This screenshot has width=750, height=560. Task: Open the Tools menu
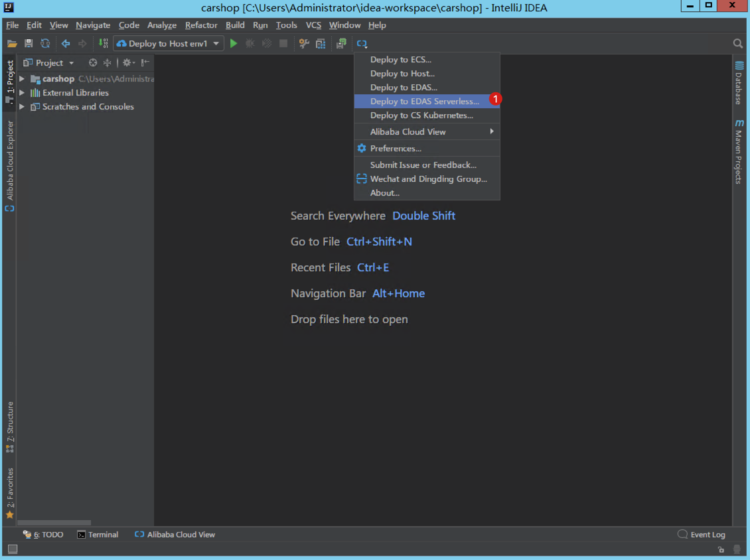tap(286, 25)
